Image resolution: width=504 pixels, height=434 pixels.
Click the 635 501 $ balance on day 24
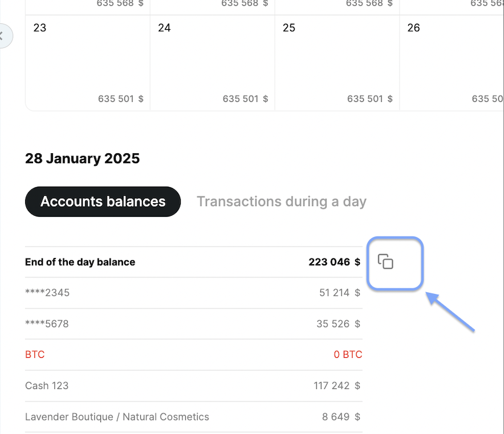point(245,99)
